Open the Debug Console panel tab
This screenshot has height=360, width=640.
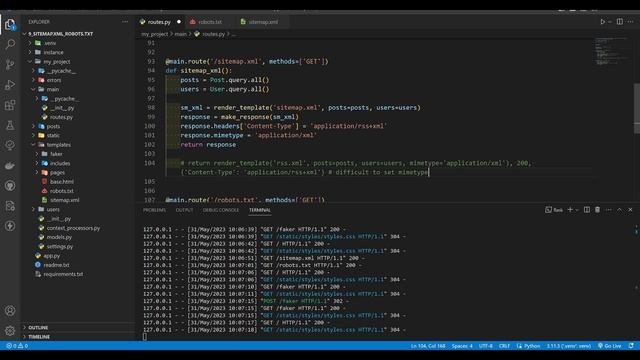coord(221,210)
